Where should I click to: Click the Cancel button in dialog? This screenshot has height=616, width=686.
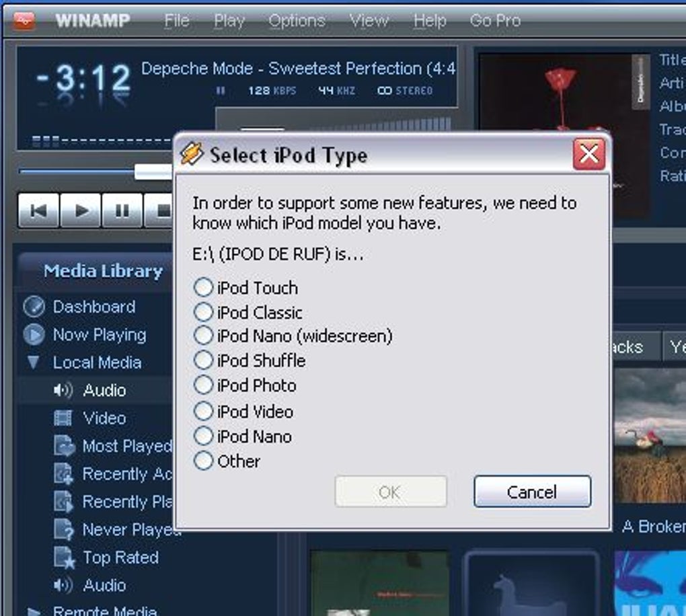533,492
